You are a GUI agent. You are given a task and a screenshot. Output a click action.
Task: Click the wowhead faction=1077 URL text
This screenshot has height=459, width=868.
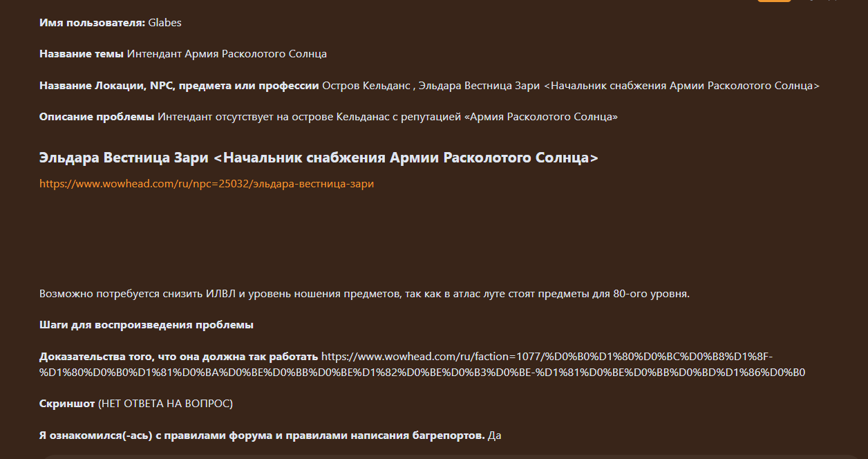click(422, 364)
